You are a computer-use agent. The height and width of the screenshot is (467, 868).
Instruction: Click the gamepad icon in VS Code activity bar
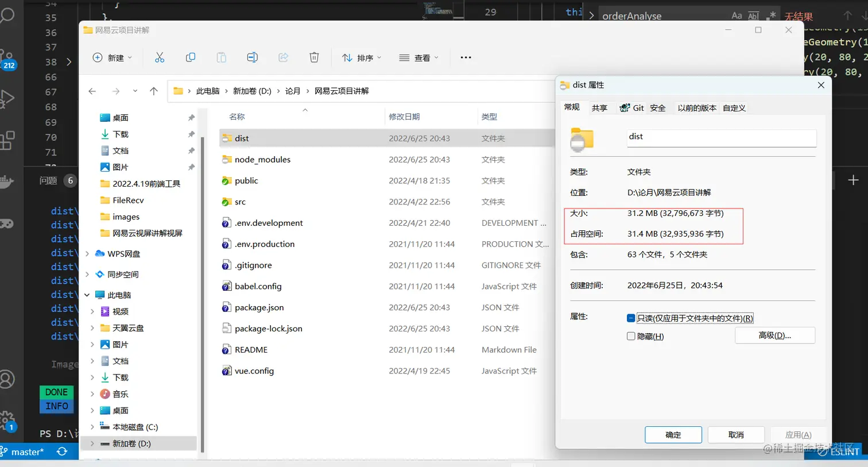click(7, 223)
